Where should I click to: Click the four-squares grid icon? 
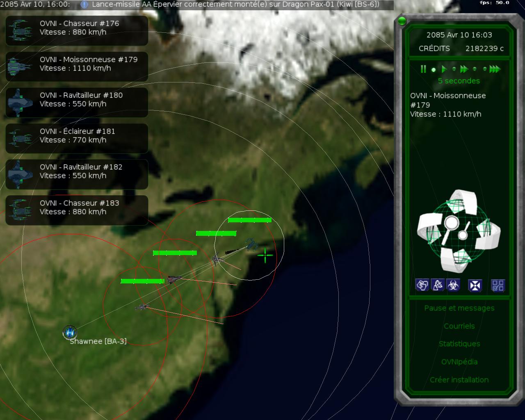498,285
